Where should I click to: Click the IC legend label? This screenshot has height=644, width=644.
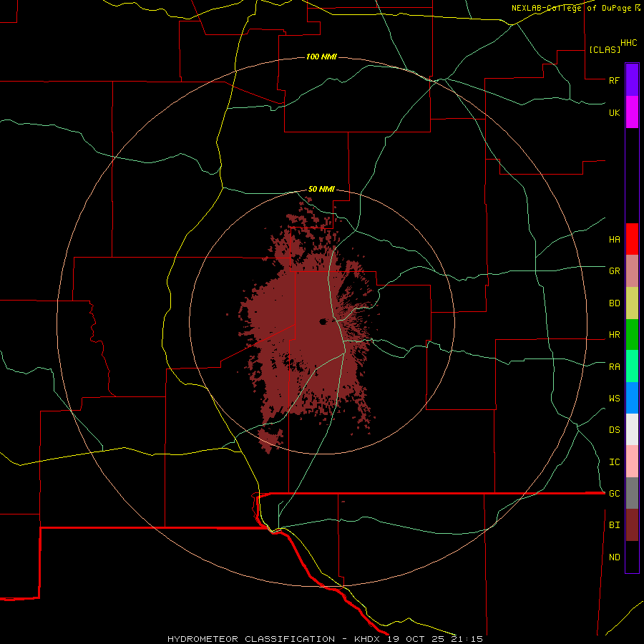614,462
